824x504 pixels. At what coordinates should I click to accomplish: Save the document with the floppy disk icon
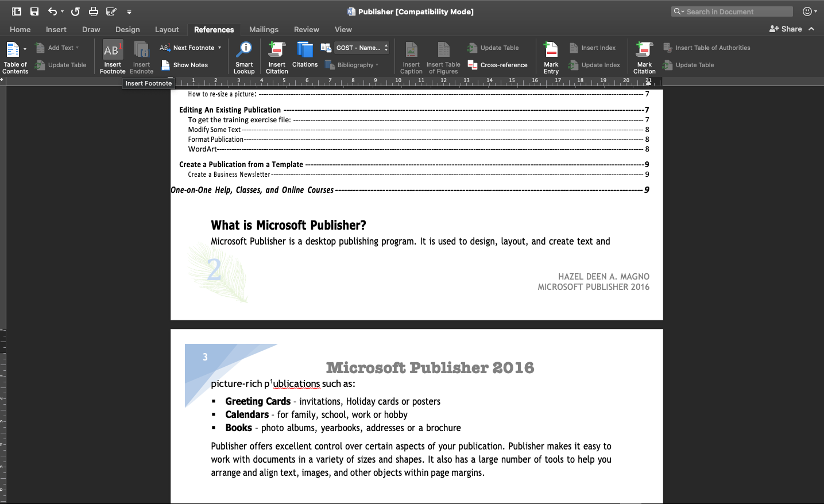pyautogui.click(x=34, y=11)
